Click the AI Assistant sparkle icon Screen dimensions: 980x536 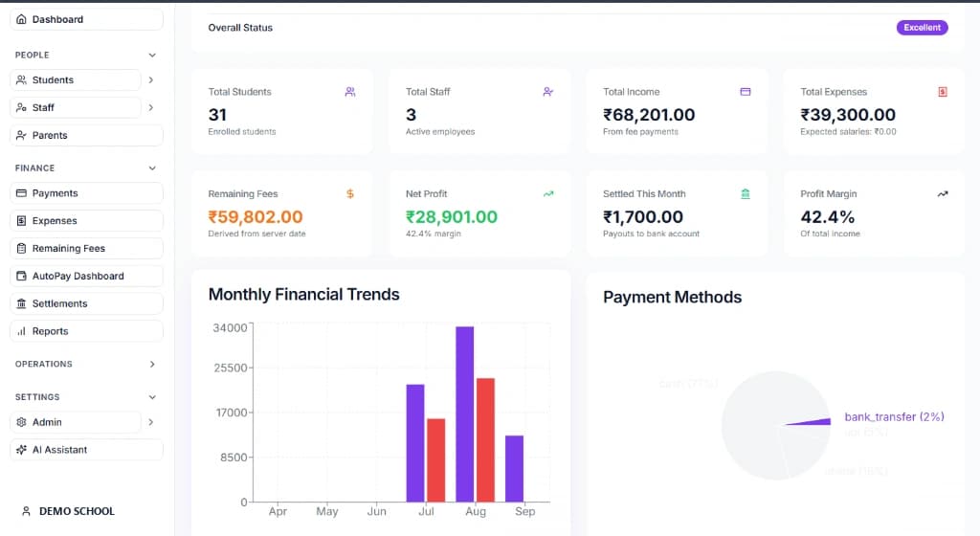[x=21, y=450]
